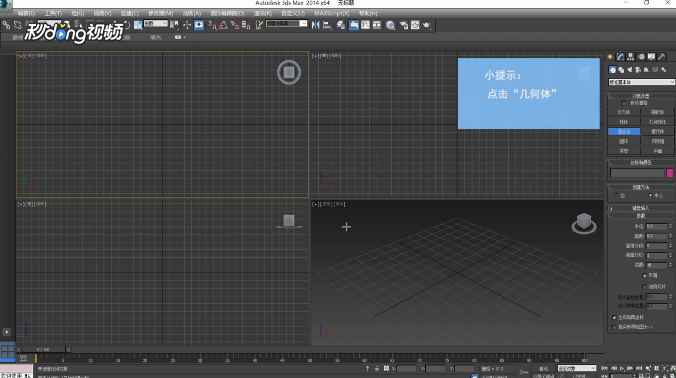Click the Align tool icon
The image size is (676, 378).
327,25
